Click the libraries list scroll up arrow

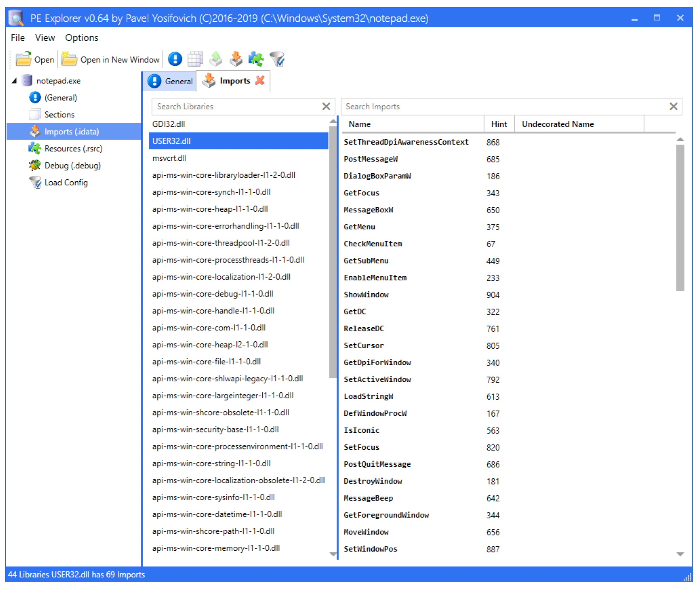tap(333, 122)
